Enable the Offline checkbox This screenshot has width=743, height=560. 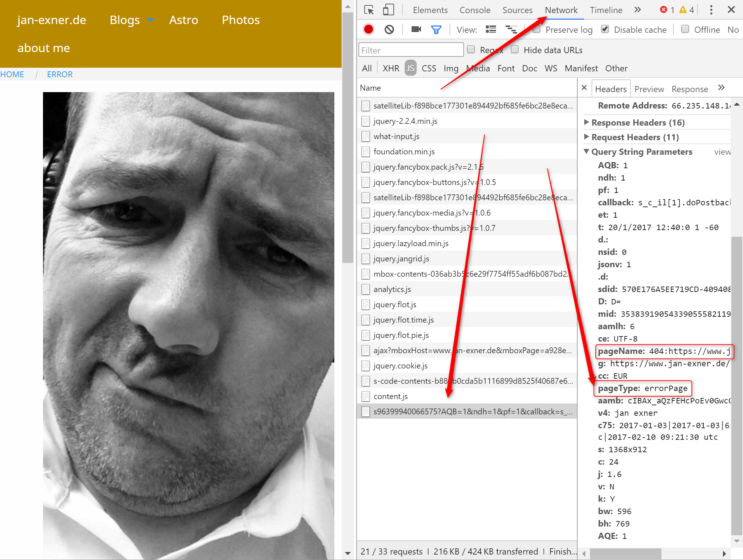click(685, 29)
